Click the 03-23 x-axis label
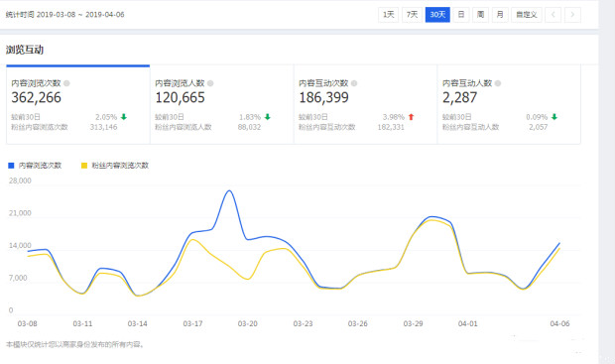Viewport: 615px width, 364px height. click(303, 324)
